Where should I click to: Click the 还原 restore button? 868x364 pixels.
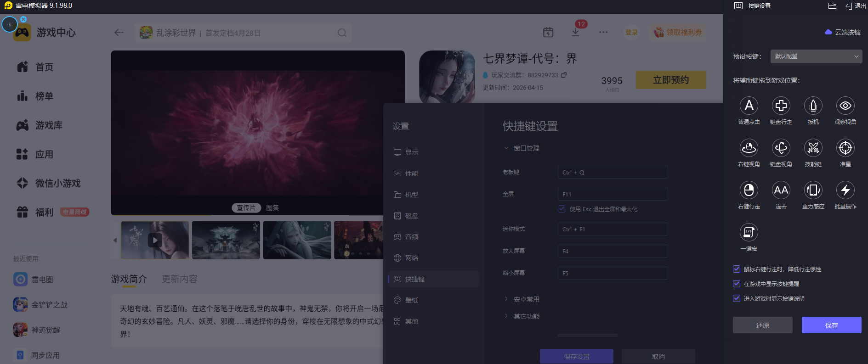tap(762, 325)
